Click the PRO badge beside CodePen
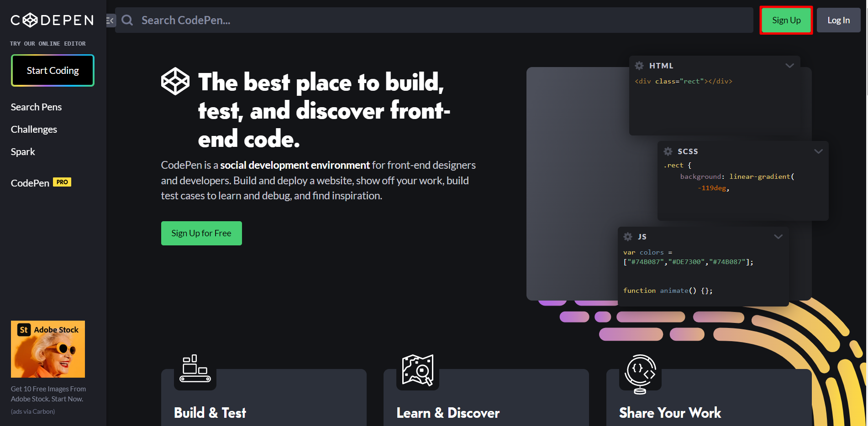 pyautogui.click(x=62, y=182)
